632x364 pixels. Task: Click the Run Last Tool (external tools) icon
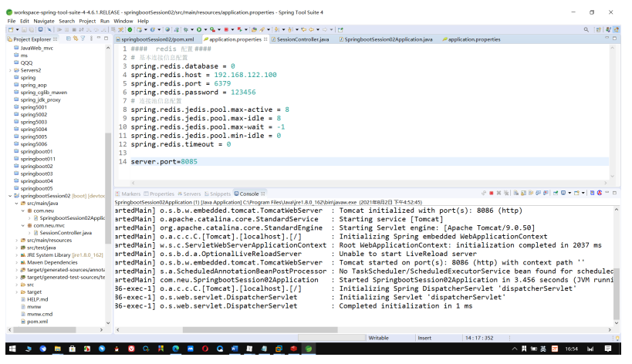coord(212,29)
